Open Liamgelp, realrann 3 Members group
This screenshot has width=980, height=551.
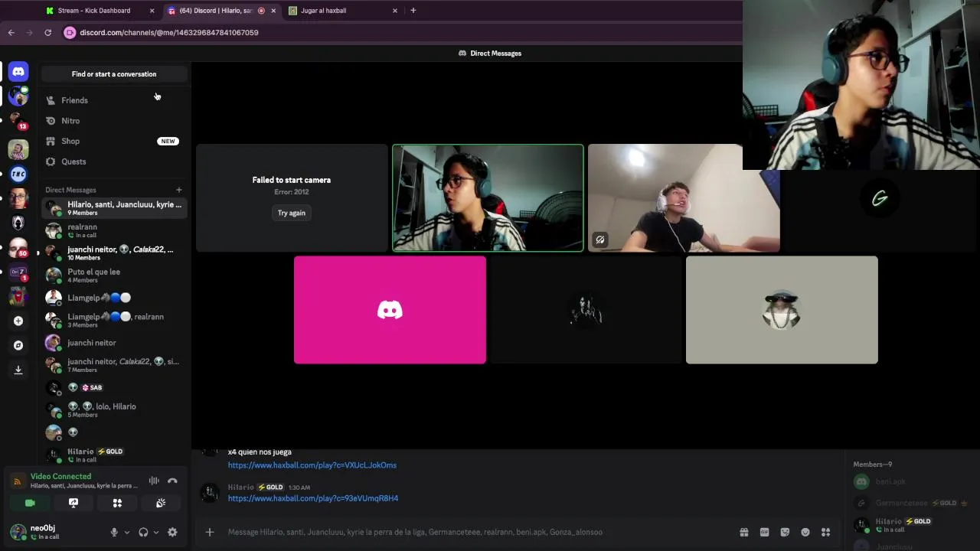113,320
